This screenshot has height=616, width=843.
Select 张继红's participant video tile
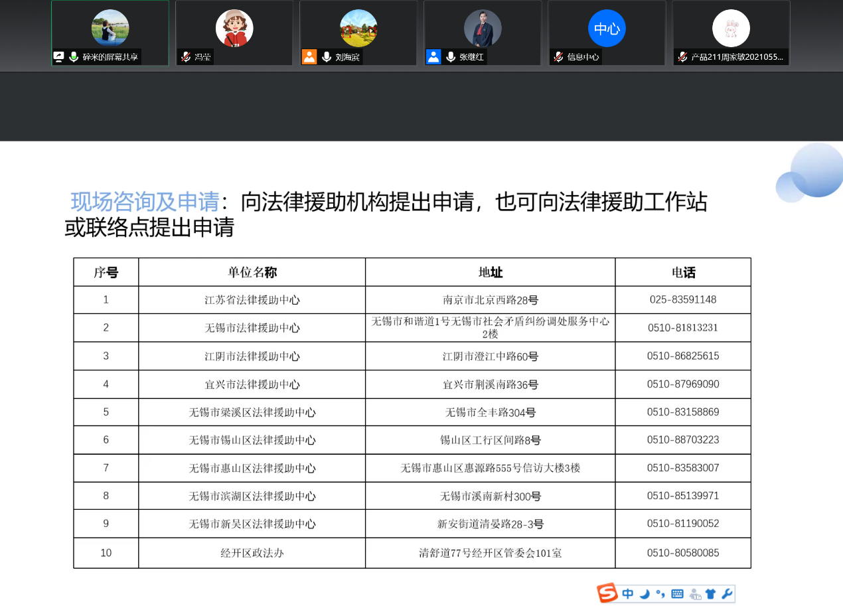coord(483,28)
